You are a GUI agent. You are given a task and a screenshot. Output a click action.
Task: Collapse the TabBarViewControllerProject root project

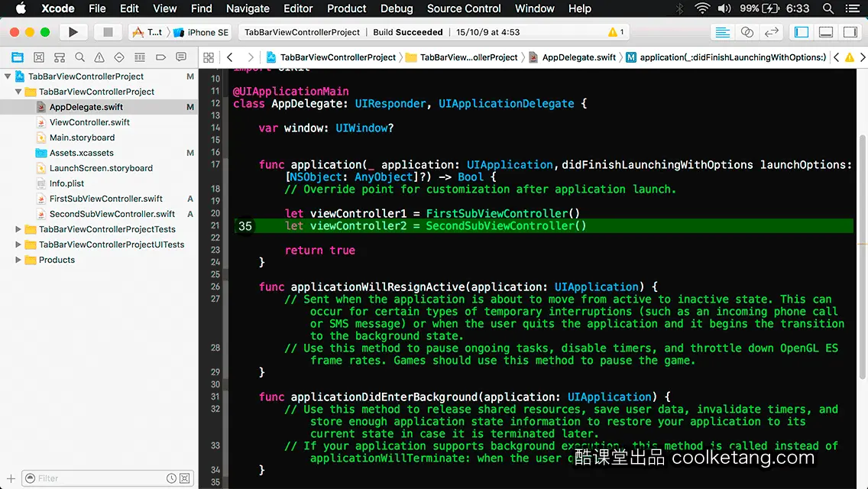(x=8, y=76)
